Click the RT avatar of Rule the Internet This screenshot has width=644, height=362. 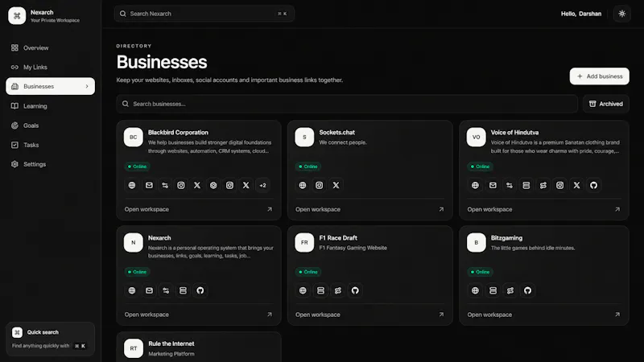(x=134, y=348)
